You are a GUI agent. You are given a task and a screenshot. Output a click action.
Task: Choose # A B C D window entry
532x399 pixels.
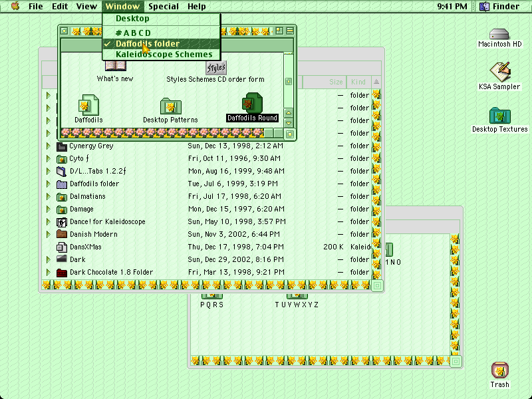161,33
